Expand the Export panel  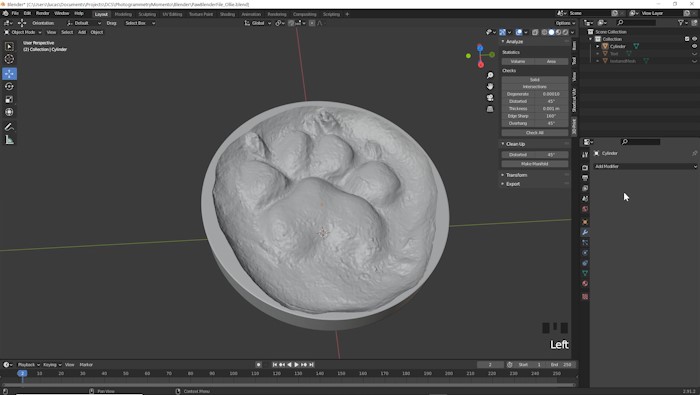[512, 184]
